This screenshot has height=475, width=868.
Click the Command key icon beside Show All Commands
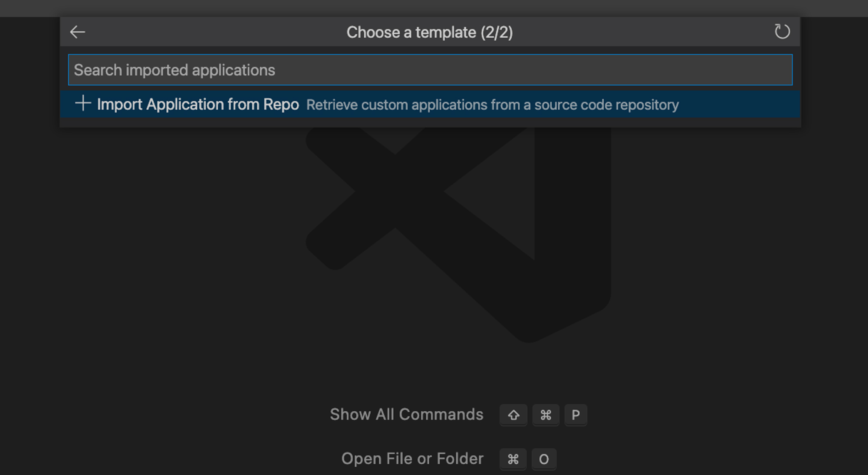(x=546, y=415)
